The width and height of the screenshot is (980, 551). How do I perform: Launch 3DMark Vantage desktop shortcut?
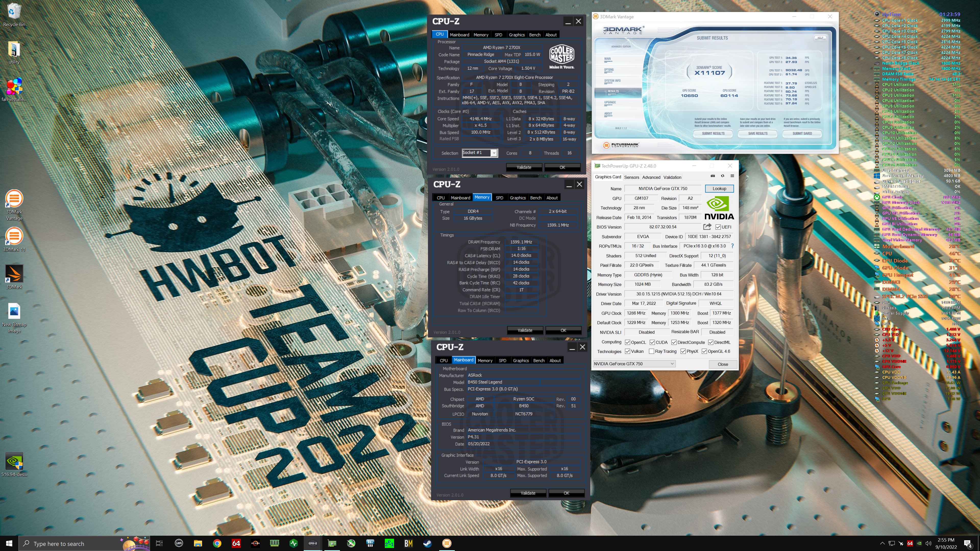[14, 205]
